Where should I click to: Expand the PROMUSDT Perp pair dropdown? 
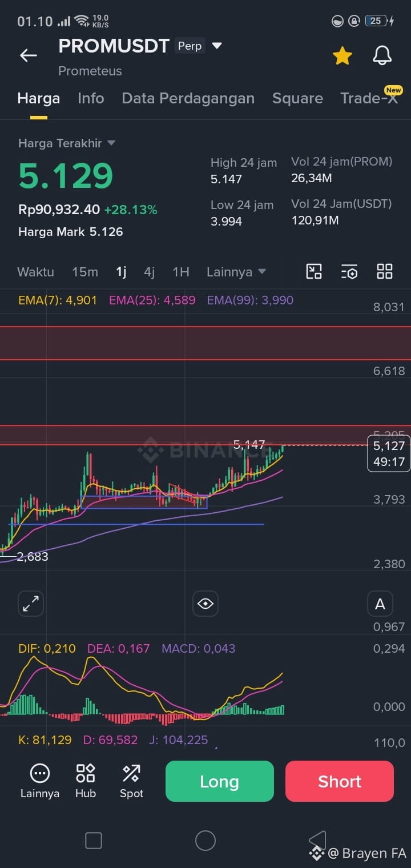[x=217, y=46]
